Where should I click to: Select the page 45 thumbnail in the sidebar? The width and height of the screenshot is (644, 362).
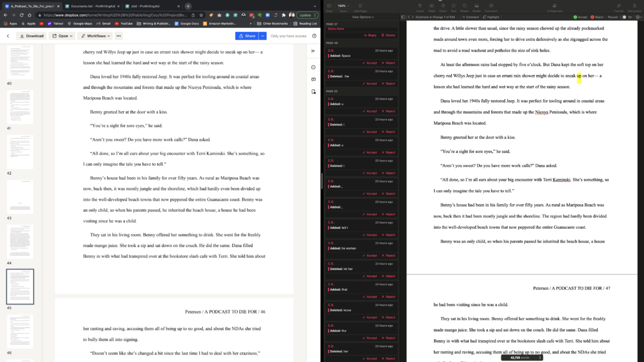point(20,286)
